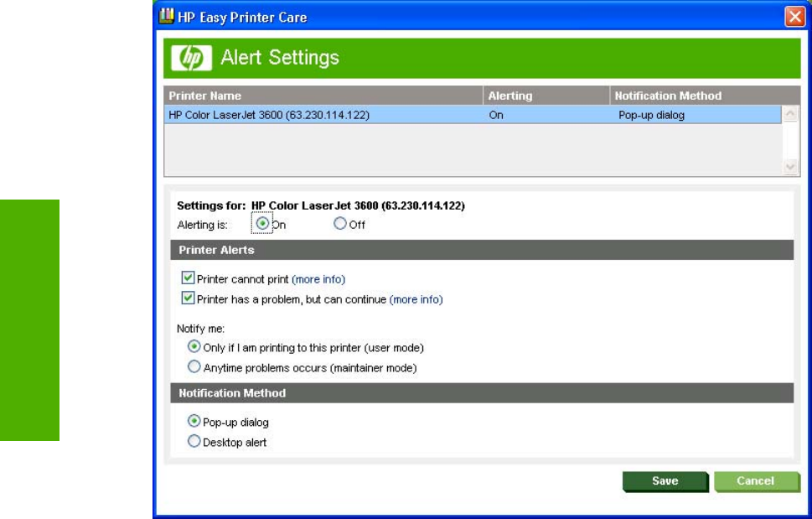Select HP Color LaserJet 3600 printer row
Viewport: 812px width, 519px height.
click(473, 115)
